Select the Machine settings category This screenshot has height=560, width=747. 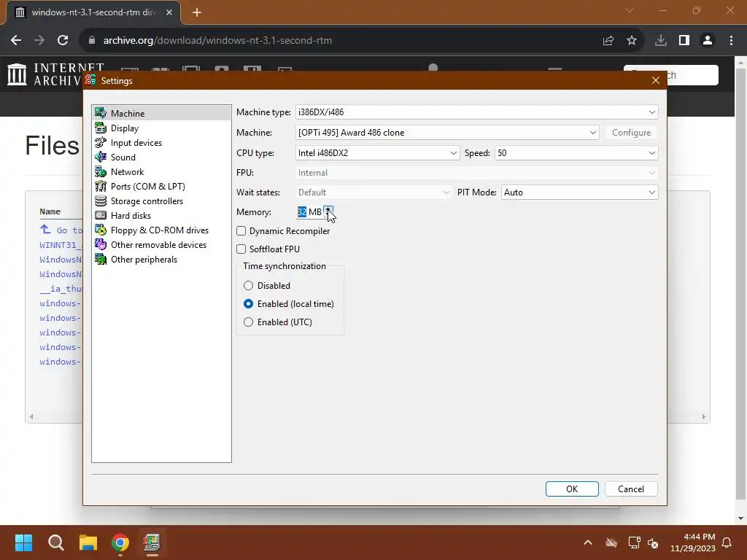tap(161, 113)
